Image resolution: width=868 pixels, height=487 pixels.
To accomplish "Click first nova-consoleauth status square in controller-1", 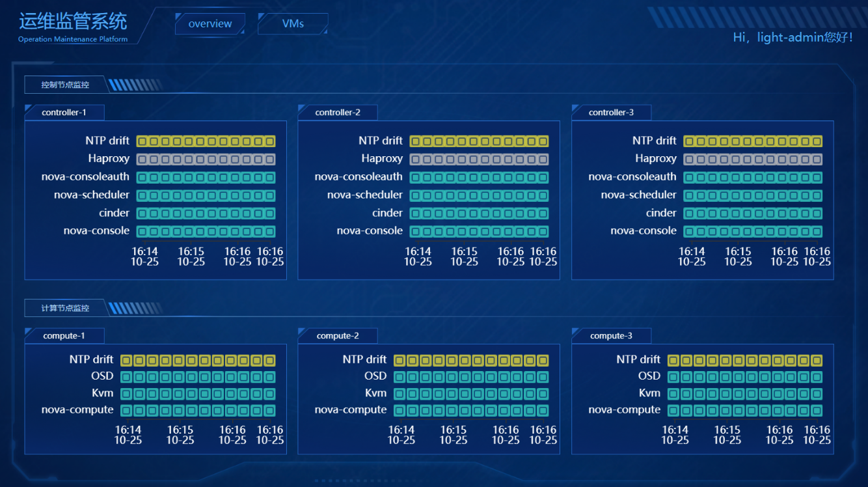I will (x=142, y=177).
